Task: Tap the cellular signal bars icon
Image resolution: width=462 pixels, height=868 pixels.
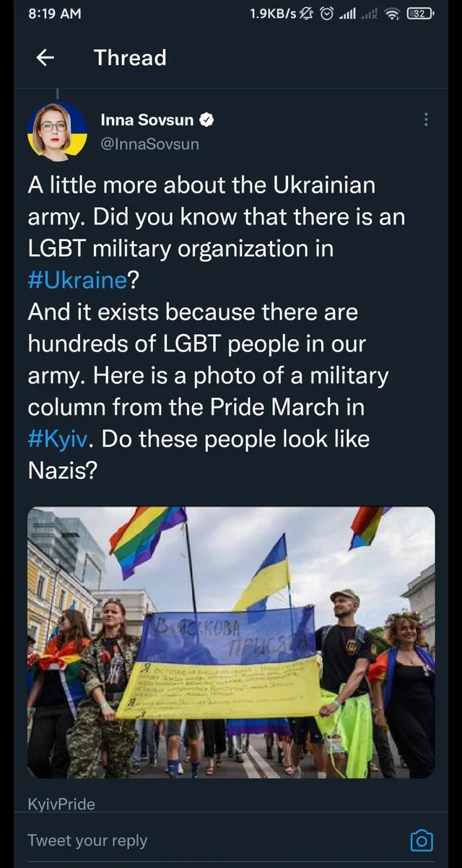Action: click(348, 14)
